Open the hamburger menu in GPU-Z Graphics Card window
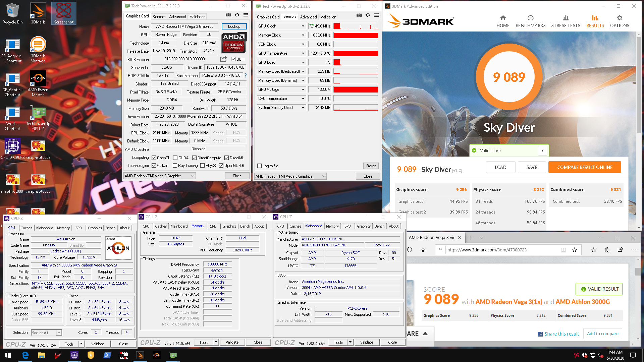Viewport: 644px width, 362px height. point(246,15)
